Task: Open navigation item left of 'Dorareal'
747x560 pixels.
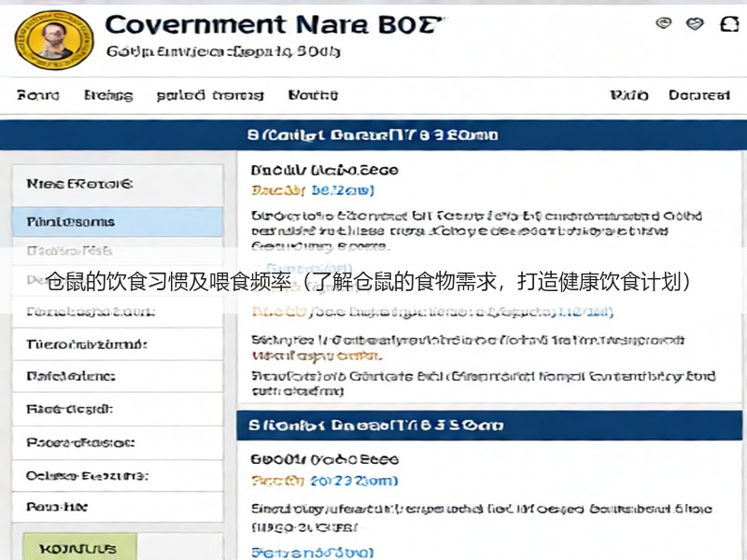Action: (628, 95)
